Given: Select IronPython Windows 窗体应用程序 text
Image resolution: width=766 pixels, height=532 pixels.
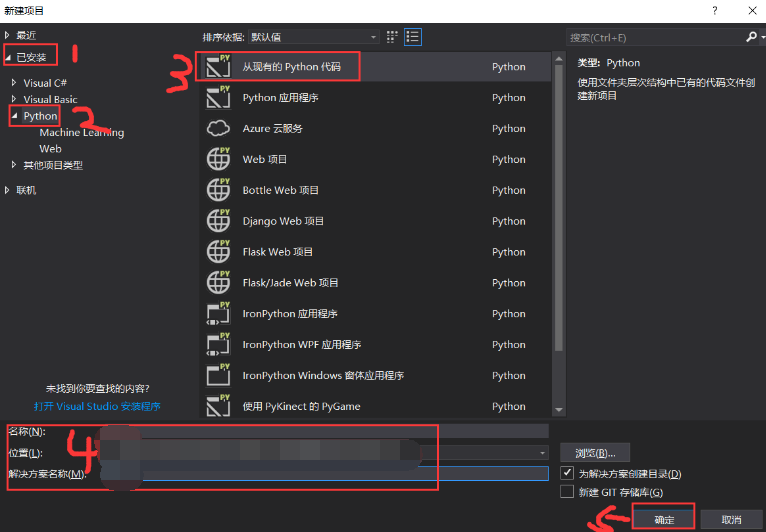Looking at the screenshot, I should click(x=323, y=375).
